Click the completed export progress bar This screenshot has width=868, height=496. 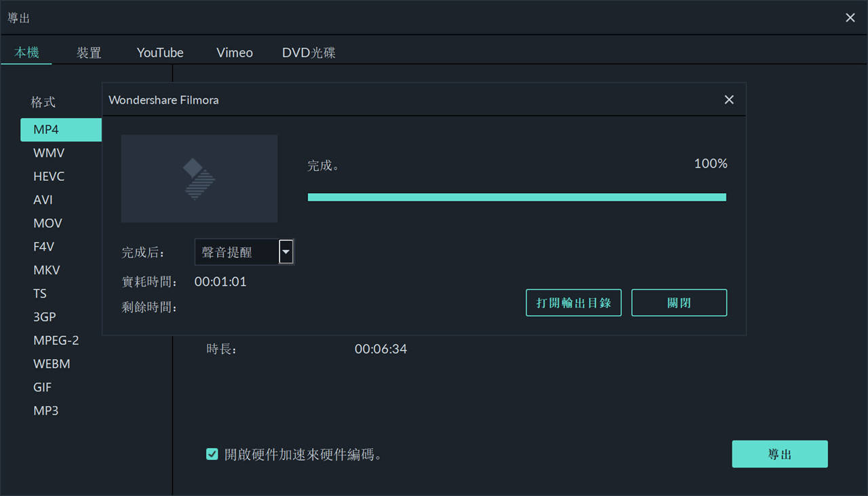517,197
